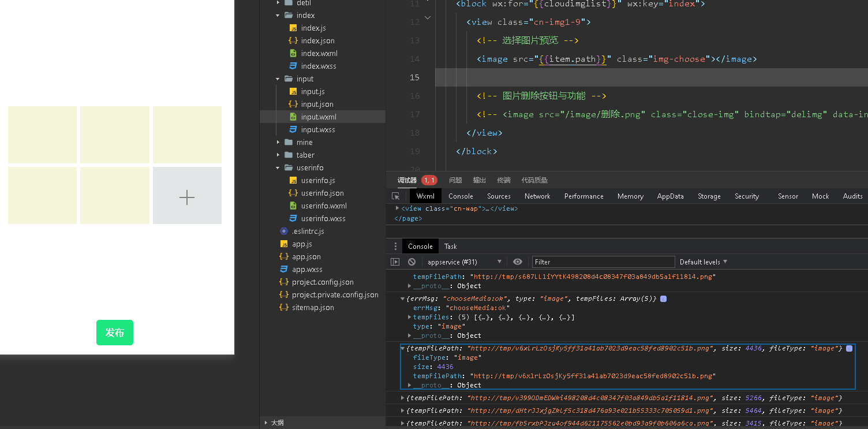The width and height of the screenshot is (868, 429).
Task: Select input.wxml in the file tree
Action: click(x=323, y=117)
